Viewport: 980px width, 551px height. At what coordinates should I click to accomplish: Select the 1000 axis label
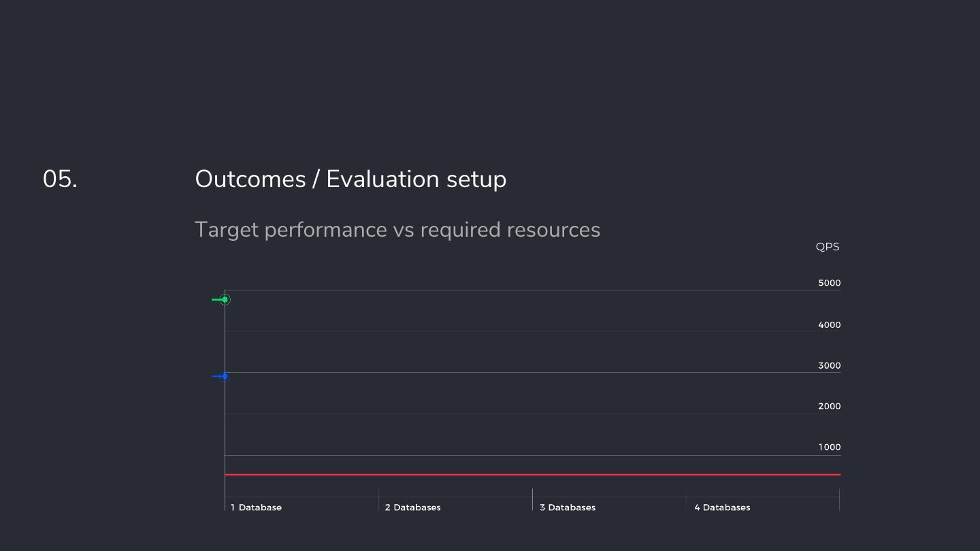[x=829, y=447]
